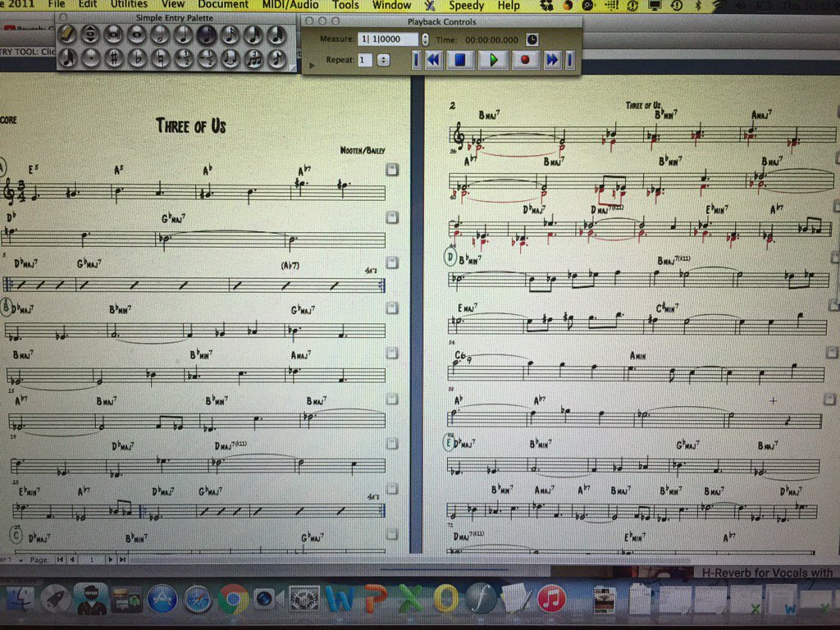The width and height of the screenshot is (840, 630).
Task: Click the clock icon beside Time
Action: coord(532,39)
